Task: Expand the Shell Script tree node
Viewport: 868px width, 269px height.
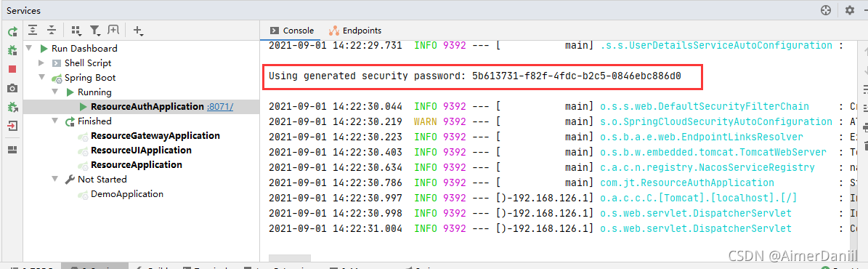Action: tap(42, 63)
